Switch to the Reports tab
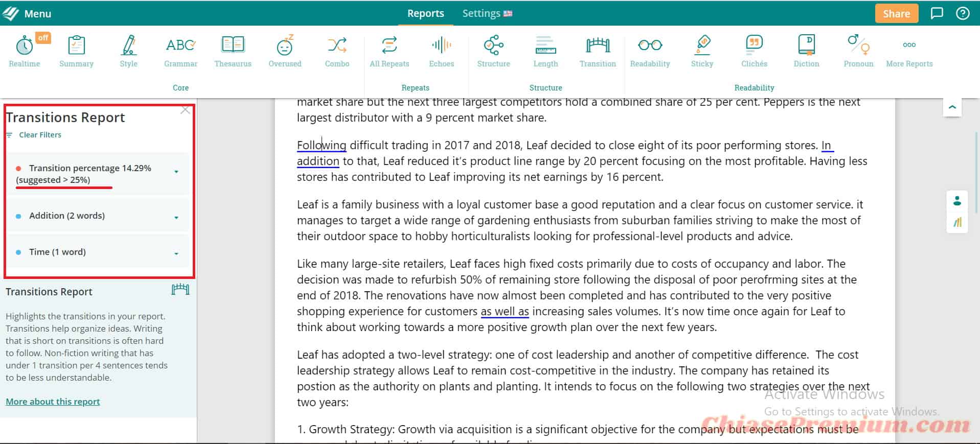Image resolution: width=980 pixels, height=444 pixels. click(425, 13)
